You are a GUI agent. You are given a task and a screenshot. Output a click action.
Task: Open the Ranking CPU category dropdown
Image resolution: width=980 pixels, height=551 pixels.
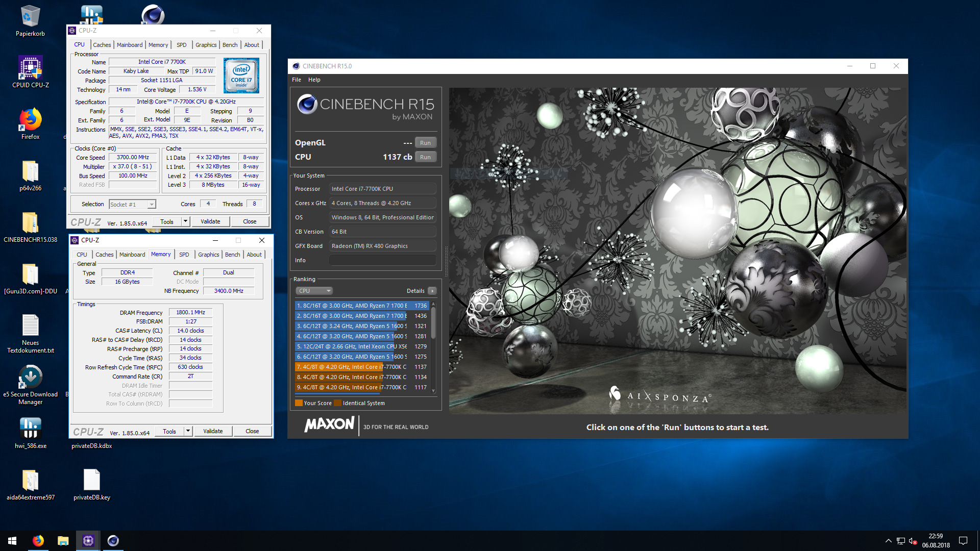pyautogui.click(x=314, y=291)
